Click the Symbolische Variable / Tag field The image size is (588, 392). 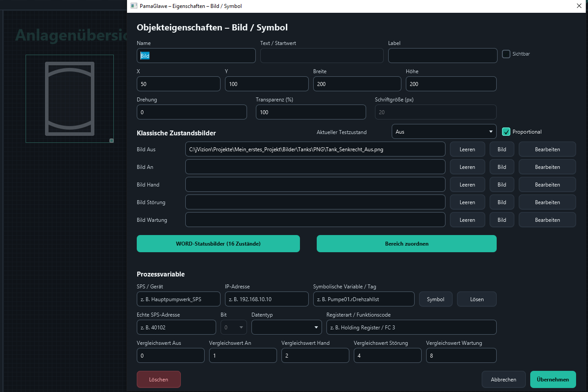pyautogui.click(x=364, y=299)
